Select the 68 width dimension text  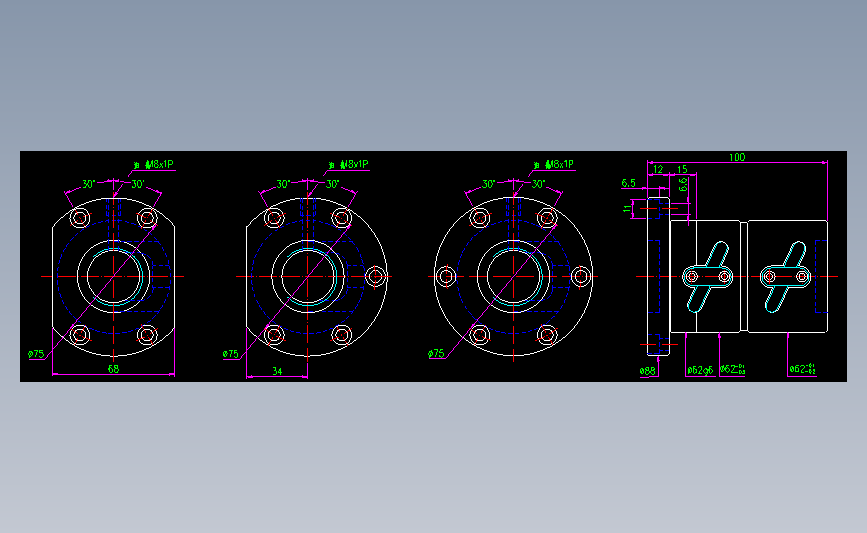click(x=113, y=369)
